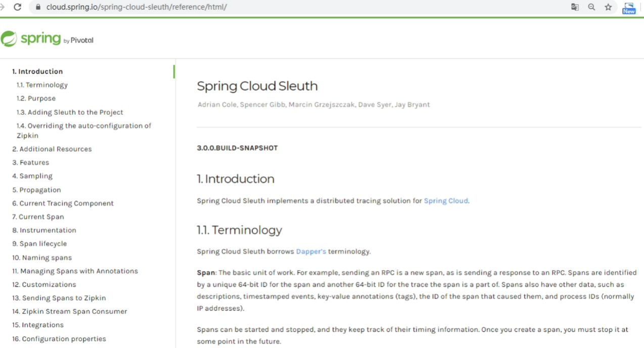Open 6. Current Tracing Component

pyautogui.click(x=63, y=203)
